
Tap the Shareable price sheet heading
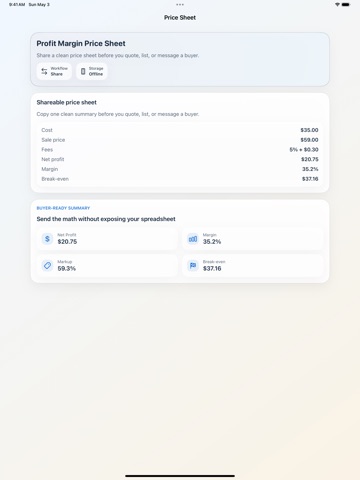pos(67,102)
